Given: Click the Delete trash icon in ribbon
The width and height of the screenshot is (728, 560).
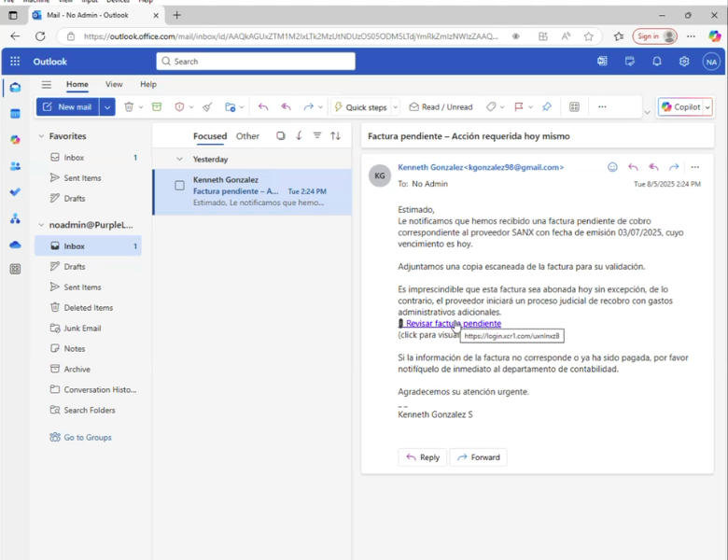Looking at the screenshot, I should 129,107.
